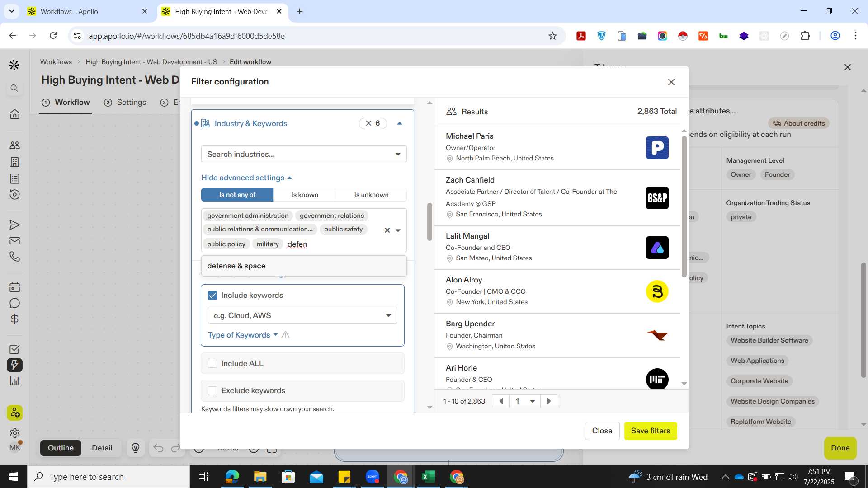Select defense & space suggestion
The height and width of the screenshot is (488, 868).
pos(304,266)
